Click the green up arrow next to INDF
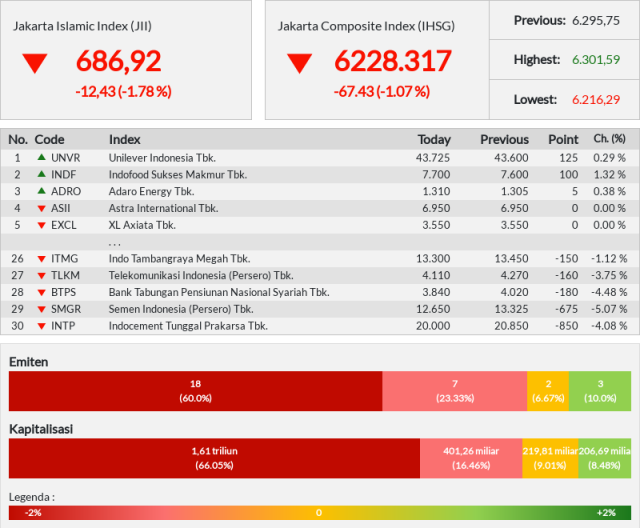Screen dimensions: 640x528 click(41, 174)
